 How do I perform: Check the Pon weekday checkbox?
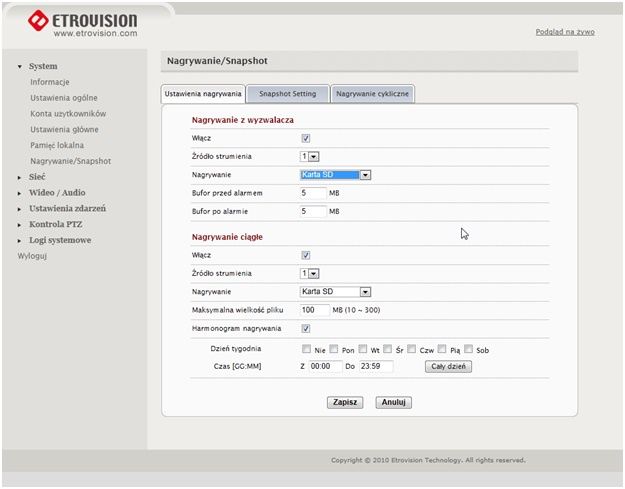[x=334, y=349]
